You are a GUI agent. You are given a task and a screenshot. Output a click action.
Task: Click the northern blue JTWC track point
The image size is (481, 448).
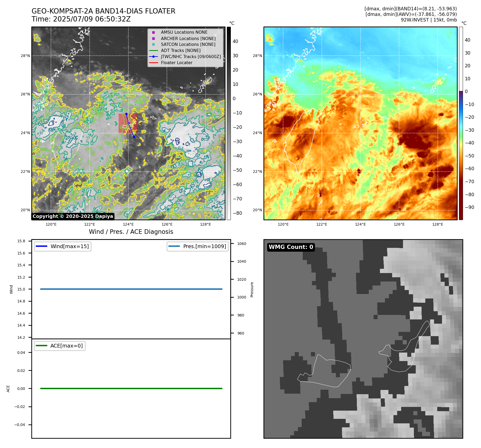pyautogui.click(x=126, y=114)
